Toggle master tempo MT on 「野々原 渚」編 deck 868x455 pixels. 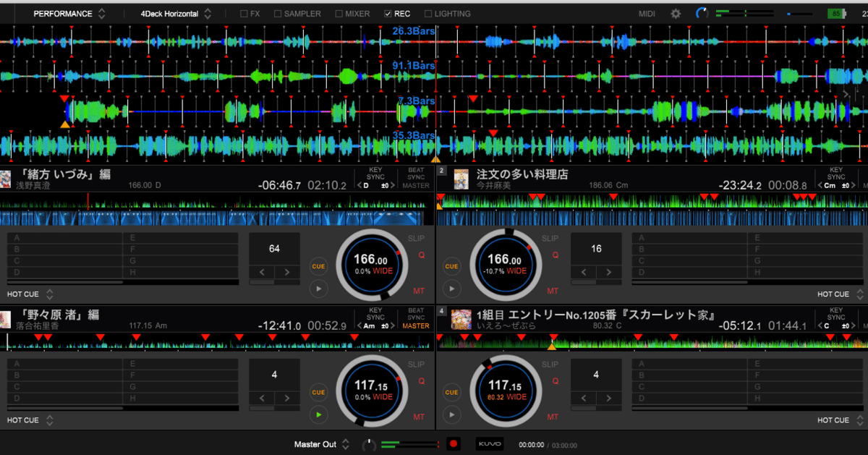coord(419,417)
